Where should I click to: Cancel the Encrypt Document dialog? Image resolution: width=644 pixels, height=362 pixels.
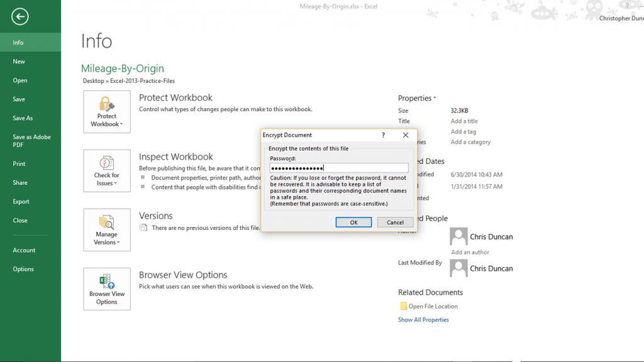click(x=395, y=222)
